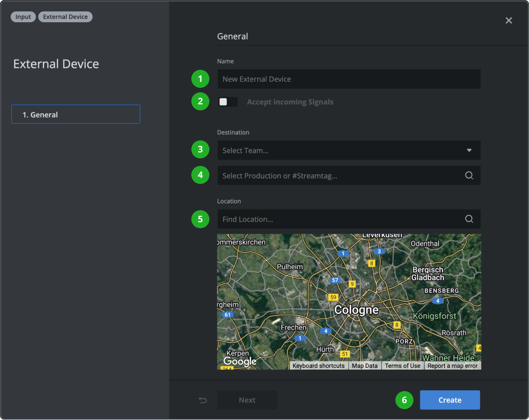Click Report a map error link
Screen dimensions: 529x420
452,366
